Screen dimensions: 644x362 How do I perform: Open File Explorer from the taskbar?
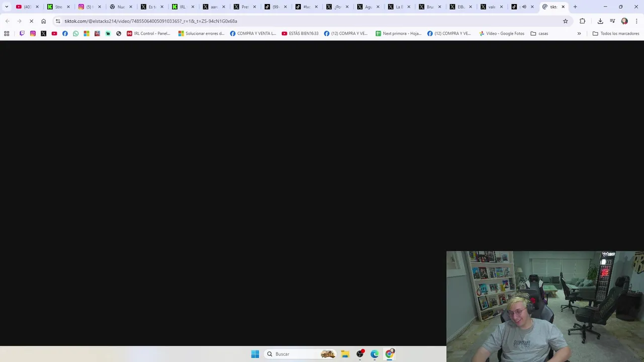345,354
